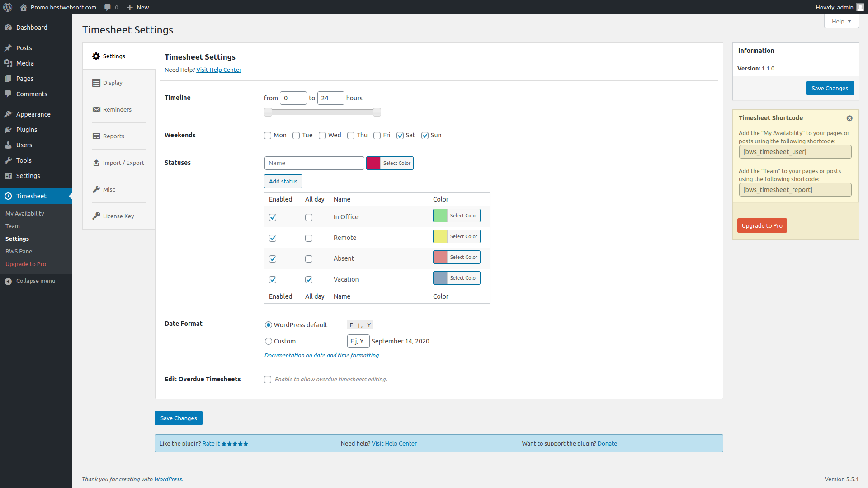Click the plus New icon in admin bar
Image resolution: width=868 pixels, height=488 pixels.
(x=130, y=7)
